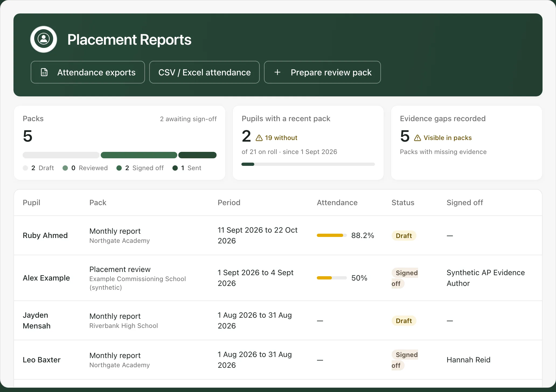Click 11 Sept 2026 to 22 Oct 2026 period
Screen dimensions: 556x392
click(x=258, y=235)
